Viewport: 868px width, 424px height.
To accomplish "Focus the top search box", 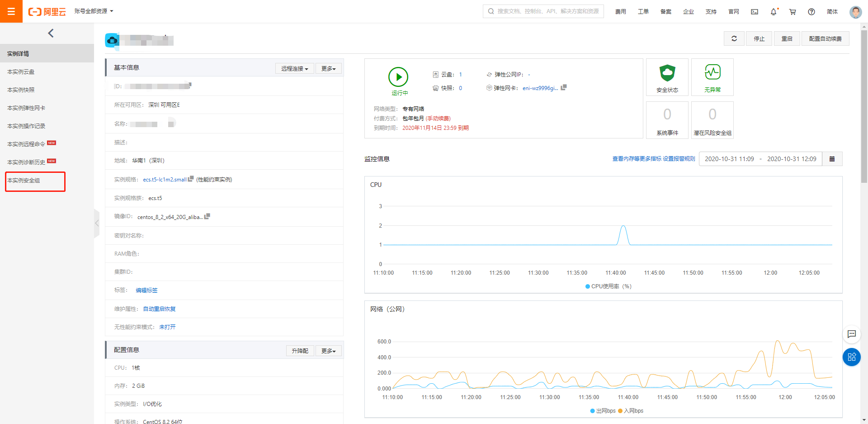I will [543, 11].
